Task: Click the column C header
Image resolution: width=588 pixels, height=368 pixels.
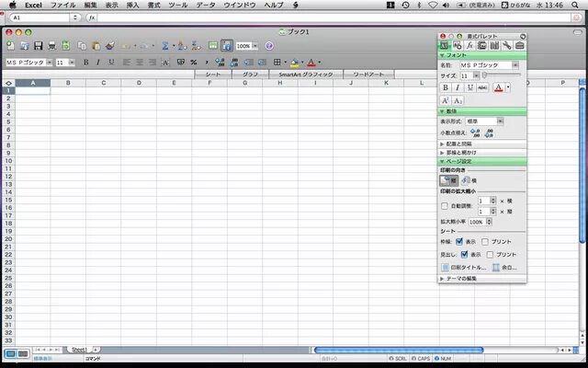Action: [x=104, y=83]
